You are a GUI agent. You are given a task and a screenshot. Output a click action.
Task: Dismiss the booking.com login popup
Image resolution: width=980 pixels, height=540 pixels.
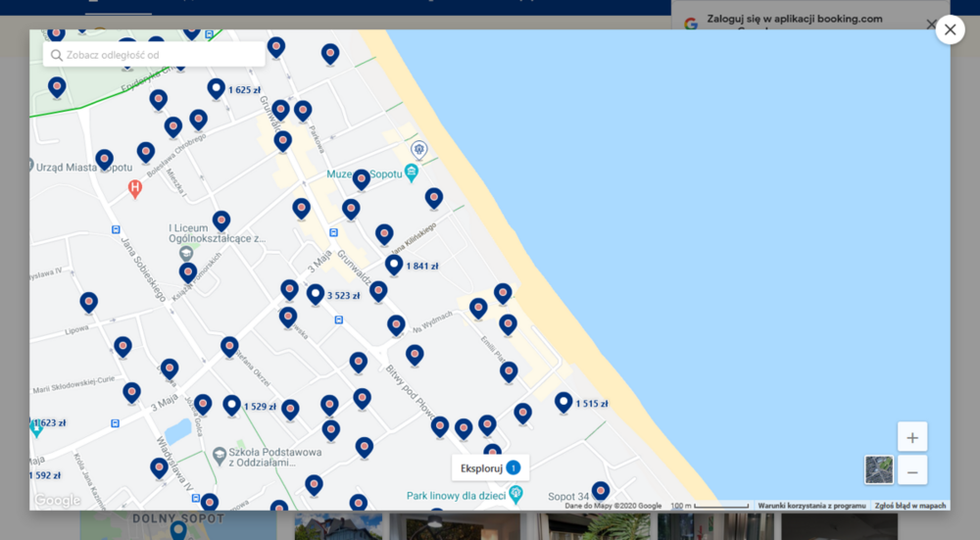click(x=931, y=24)
